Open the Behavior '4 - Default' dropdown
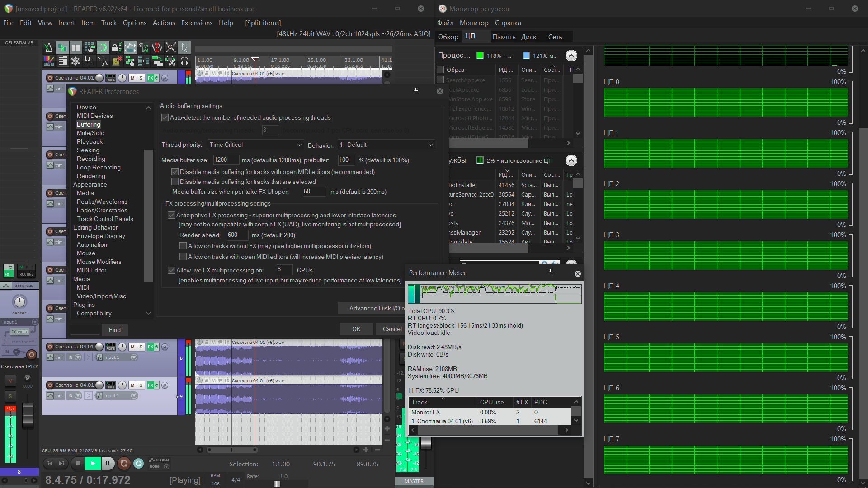This screenshot has width=868, height=488. coord(386,145)
